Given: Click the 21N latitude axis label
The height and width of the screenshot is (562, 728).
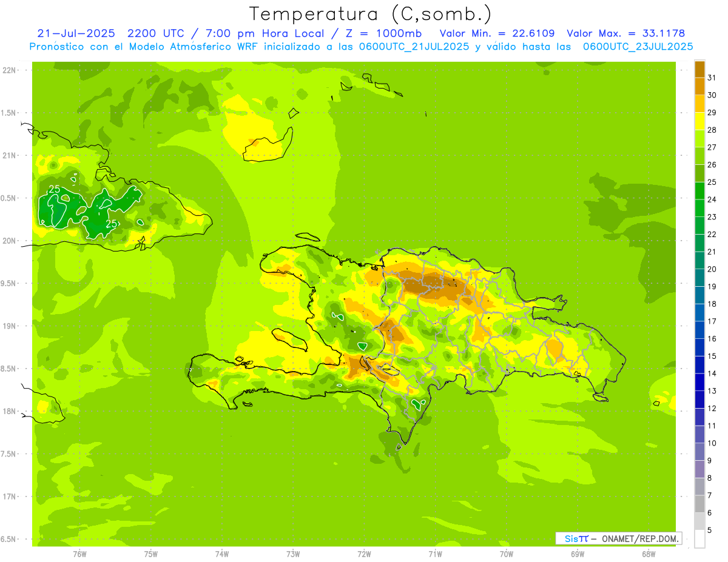Looking at the screenshot, I should [x=10, y=155].
